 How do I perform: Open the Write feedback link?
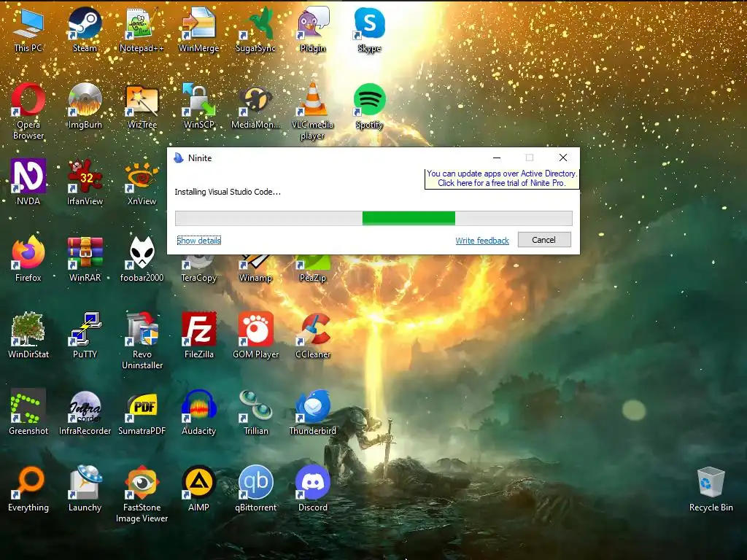pyautogui.click(x=482, y=241)
